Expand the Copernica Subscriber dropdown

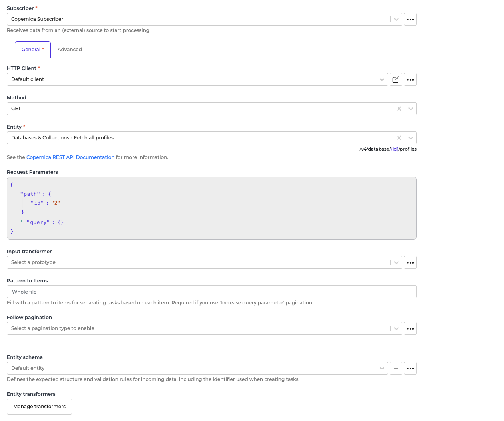click(x=396, y=19)
